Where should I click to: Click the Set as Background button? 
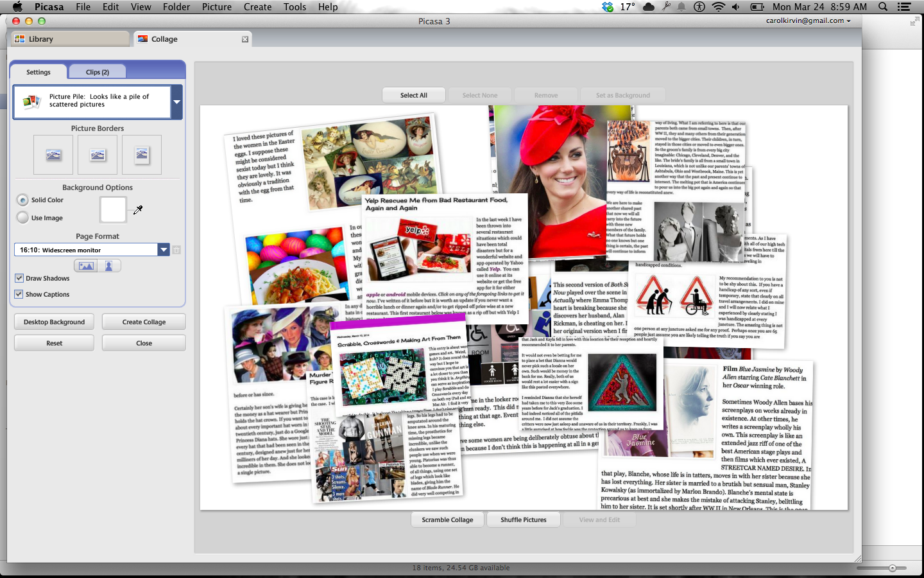tap(623, 95)
